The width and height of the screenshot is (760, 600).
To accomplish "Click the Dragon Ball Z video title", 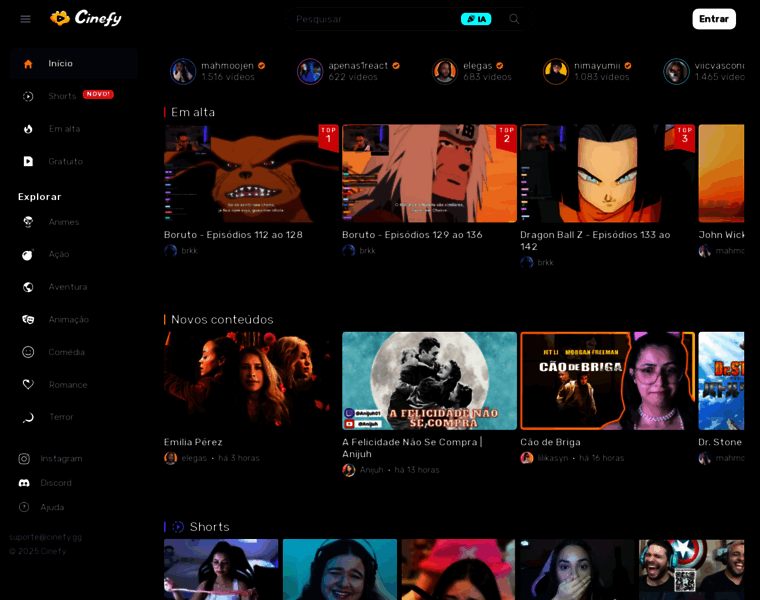I will click(x=595, y=240).
